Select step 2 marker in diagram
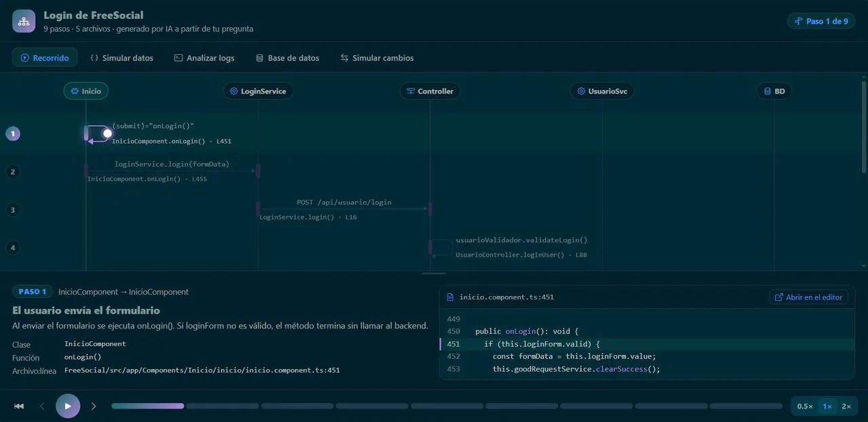 (x=12, y=171)
